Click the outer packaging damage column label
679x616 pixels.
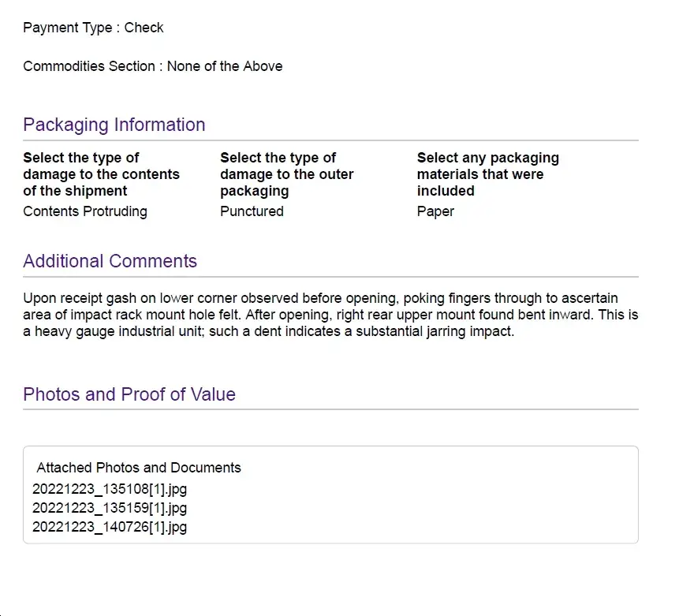287,174
